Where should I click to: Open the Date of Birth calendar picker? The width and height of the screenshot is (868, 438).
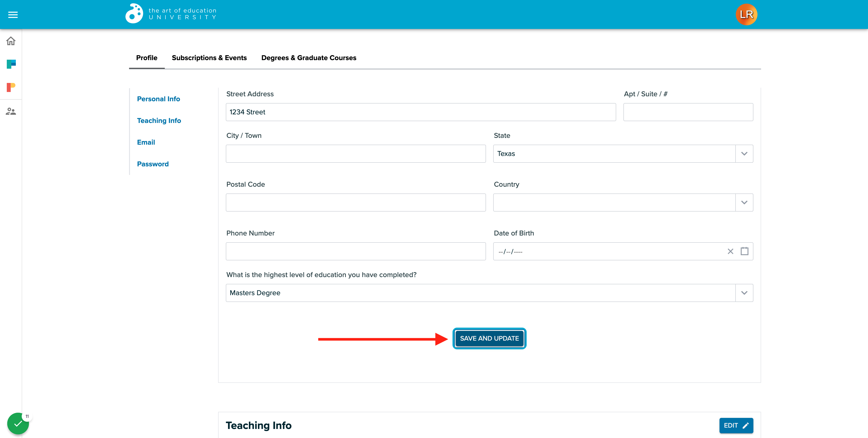744,251
